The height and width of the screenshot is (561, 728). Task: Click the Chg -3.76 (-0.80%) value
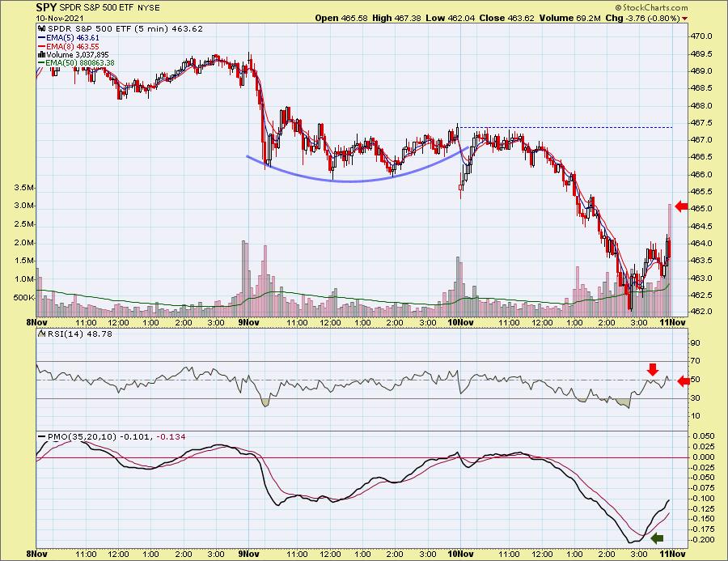[642, 18]
